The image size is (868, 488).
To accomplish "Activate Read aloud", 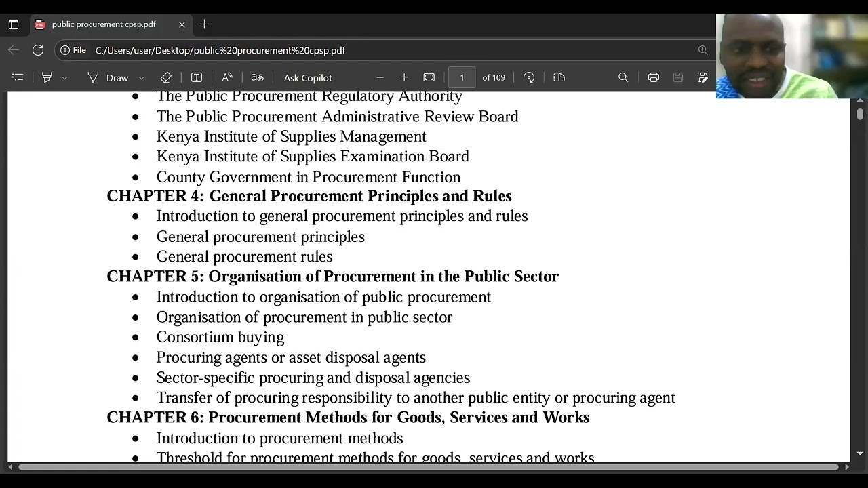I will pyautogui.click(x=227, y=77).
